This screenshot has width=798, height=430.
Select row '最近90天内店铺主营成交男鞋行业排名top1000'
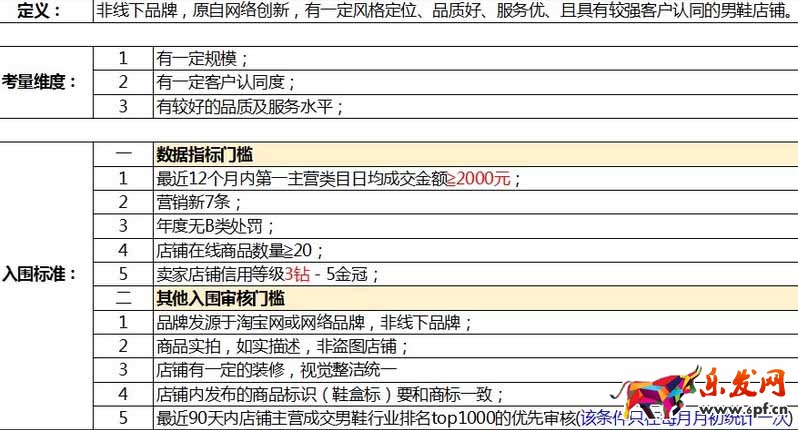[475, 418]
